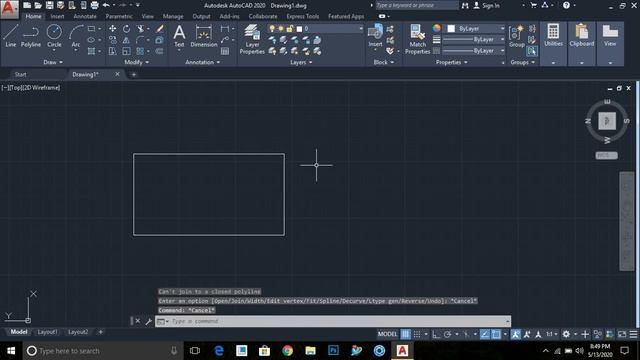Select the Rectangle draw tool
640x360 pixels.
pyautogui.click(x=91, y=29)
